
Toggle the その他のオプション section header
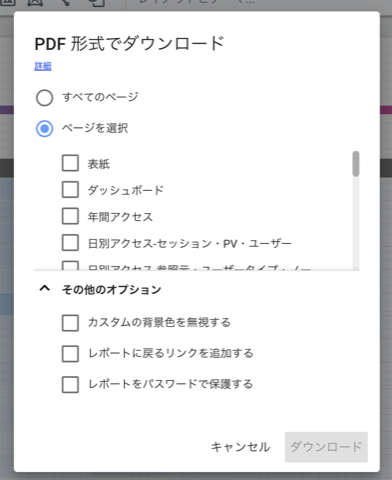click(111, 289)
